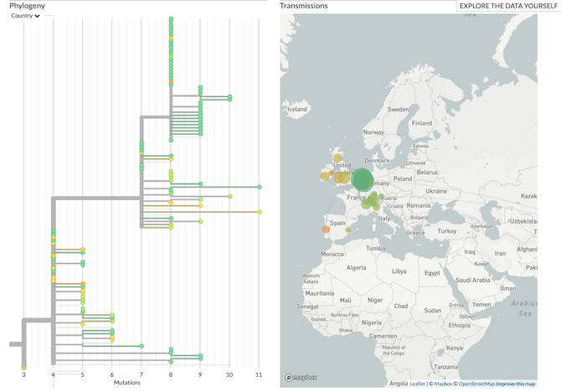The width and height of the screenshot is (561, 392).
Task: Click the tree tip at 3 mutations
Action: (23, 368)
